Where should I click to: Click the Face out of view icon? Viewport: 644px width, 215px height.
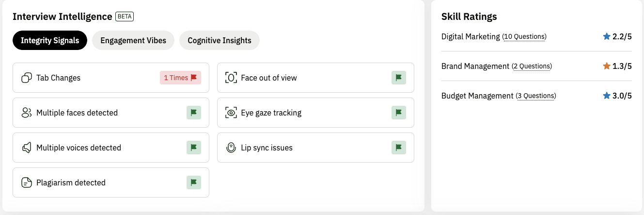pos(232,78)
